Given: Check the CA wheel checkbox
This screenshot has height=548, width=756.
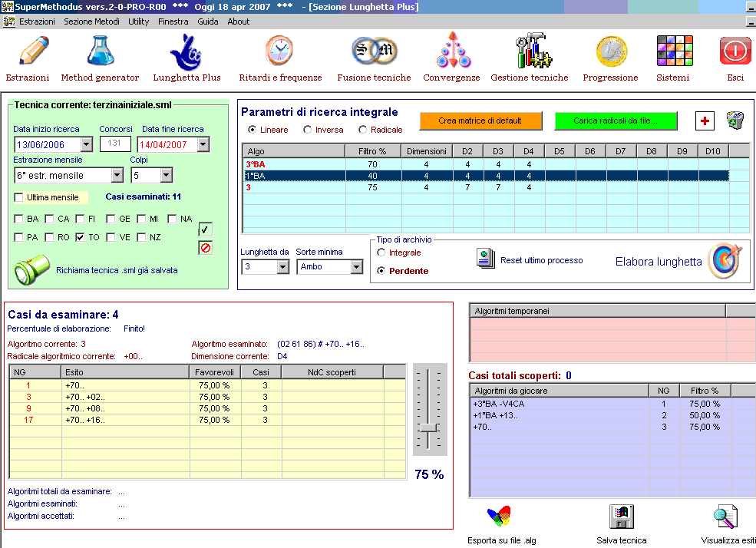Looking at the screenshot, I should coord(49,220).
